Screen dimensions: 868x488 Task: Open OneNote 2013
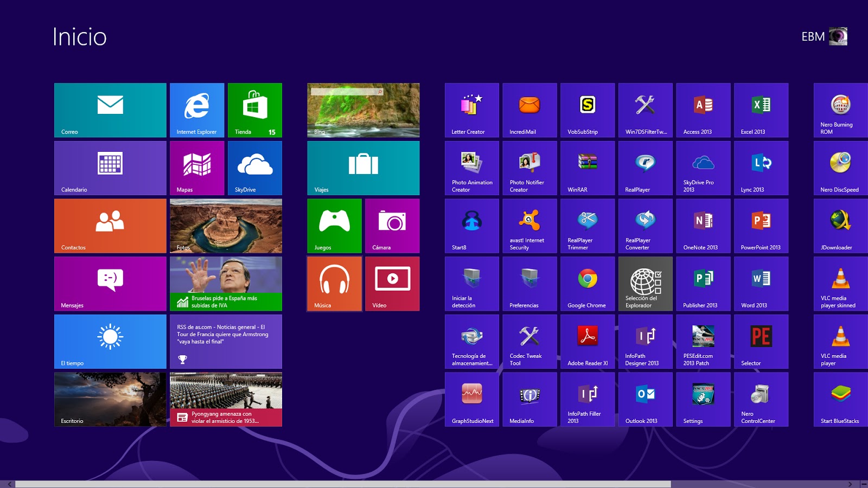[703, 226]
